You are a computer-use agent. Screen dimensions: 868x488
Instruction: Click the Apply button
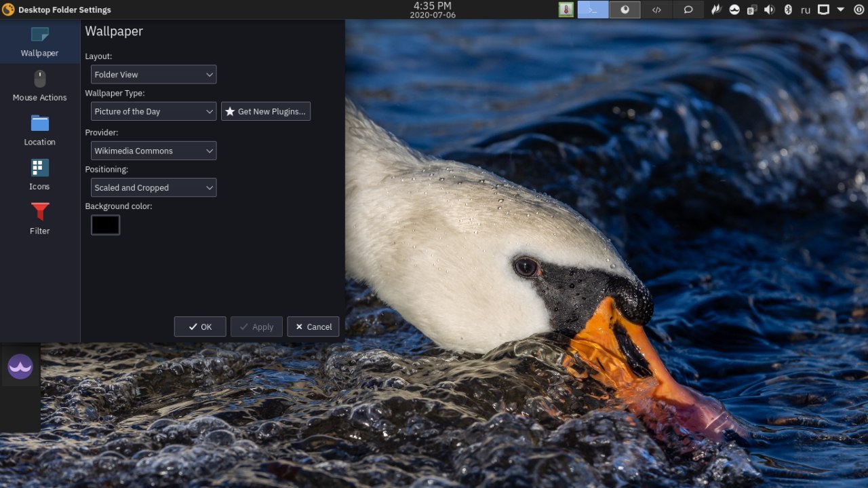coord(256,326)
